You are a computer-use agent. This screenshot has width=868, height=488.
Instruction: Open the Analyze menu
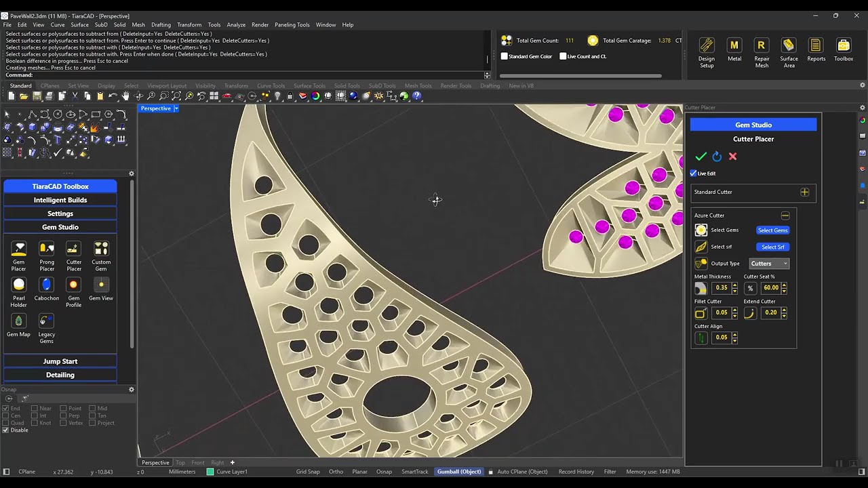click(x=236, y=24)
